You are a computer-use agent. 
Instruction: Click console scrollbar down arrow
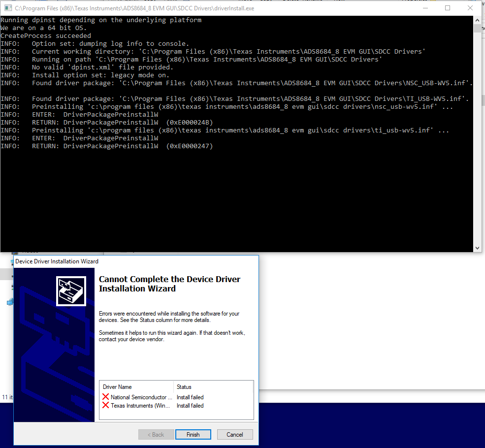click(477, 248)
